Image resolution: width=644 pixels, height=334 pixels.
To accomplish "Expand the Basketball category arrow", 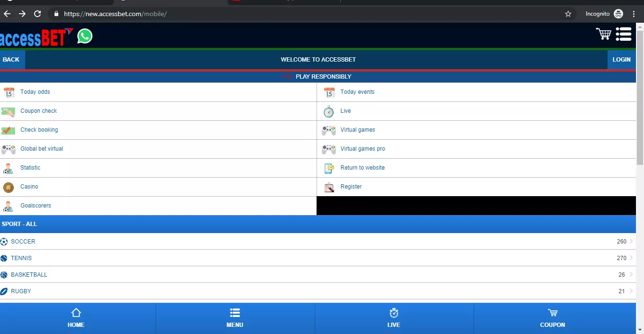I will [631, 275].
